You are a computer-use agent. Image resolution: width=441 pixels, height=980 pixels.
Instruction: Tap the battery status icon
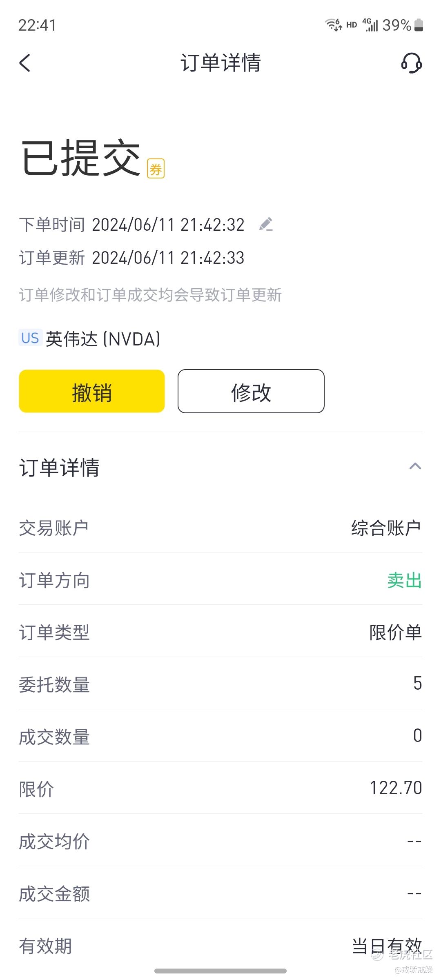[419, 25]
